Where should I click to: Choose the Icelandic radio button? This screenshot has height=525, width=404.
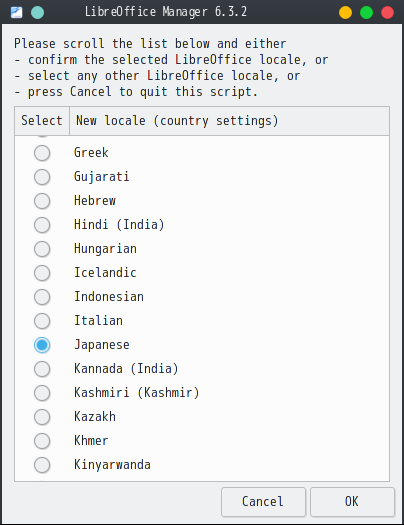(x=42, y=273)
